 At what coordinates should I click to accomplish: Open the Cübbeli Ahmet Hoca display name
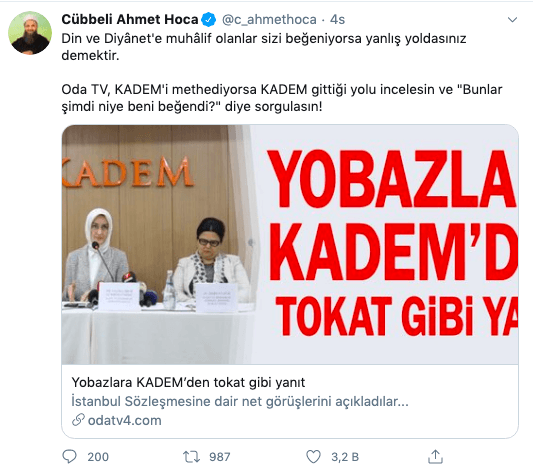coord(130,19)
